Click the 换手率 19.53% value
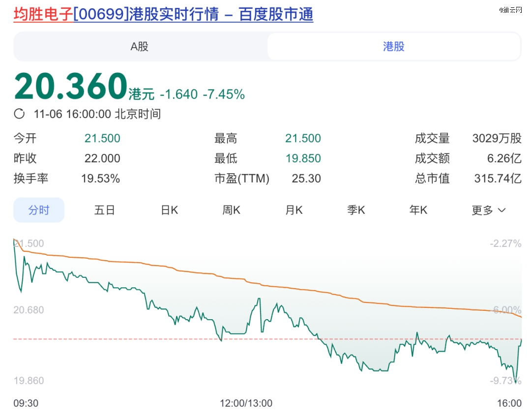The height and width of the screenshot is (420, 531). 100,179
